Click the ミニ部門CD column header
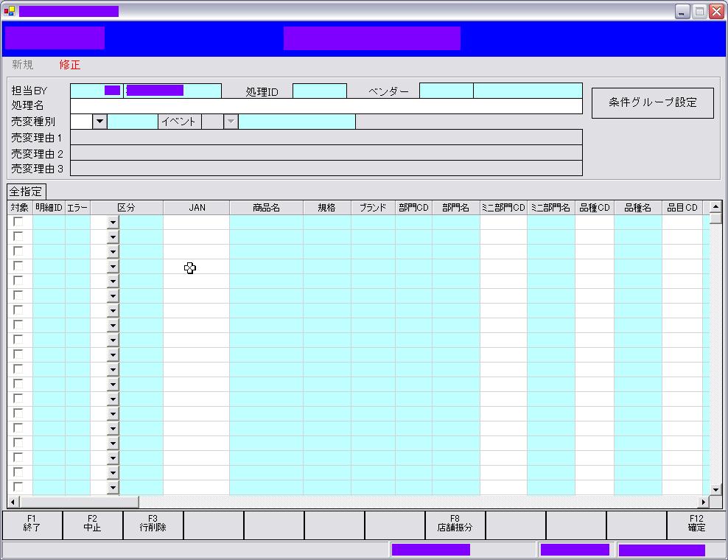The image size is (728, 560). (x=503, y=208)
